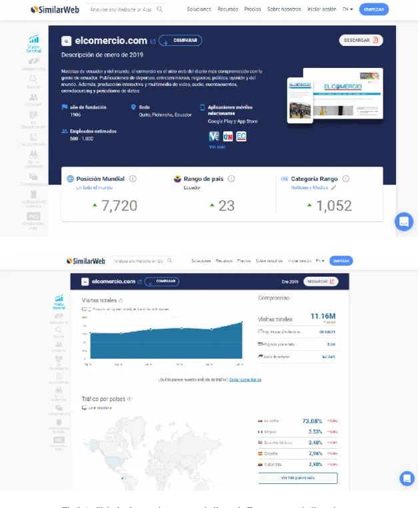Open Aplicaciones Móviles in the overview page sidebar
This screenshot has width=420, height=508.
[33, 199]
